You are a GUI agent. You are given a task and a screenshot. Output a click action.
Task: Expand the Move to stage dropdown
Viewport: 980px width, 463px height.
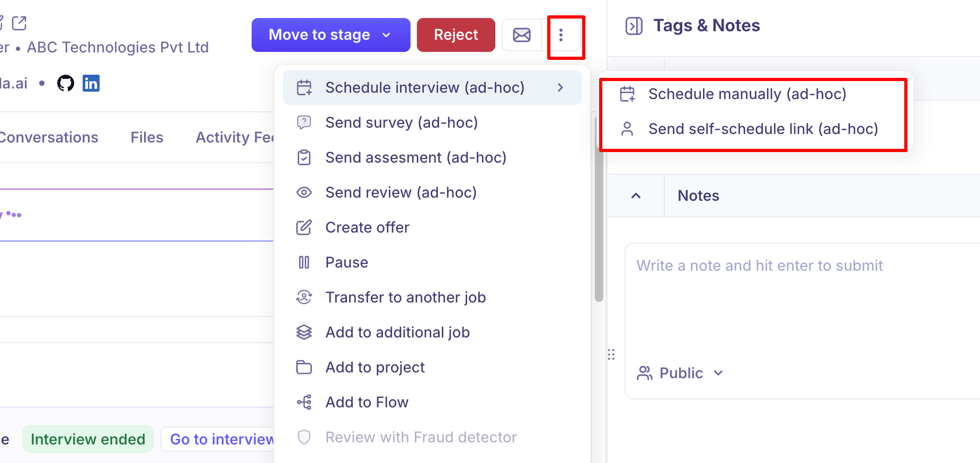tap(331, 35)
